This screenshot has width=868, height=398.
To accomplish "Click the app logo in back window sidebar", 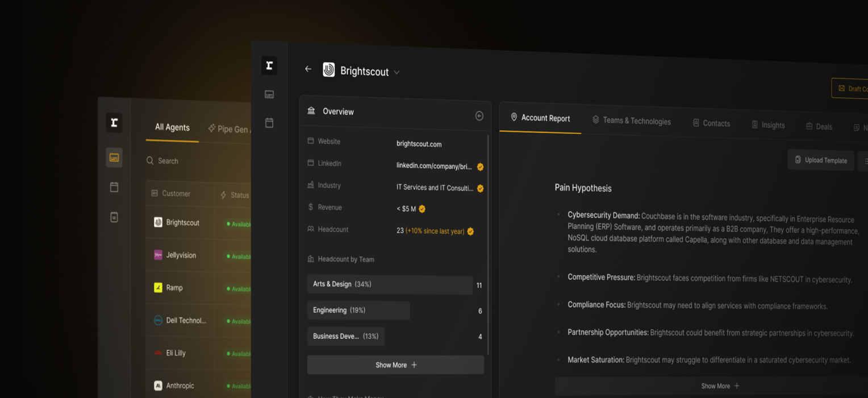I will pos(114,123).
